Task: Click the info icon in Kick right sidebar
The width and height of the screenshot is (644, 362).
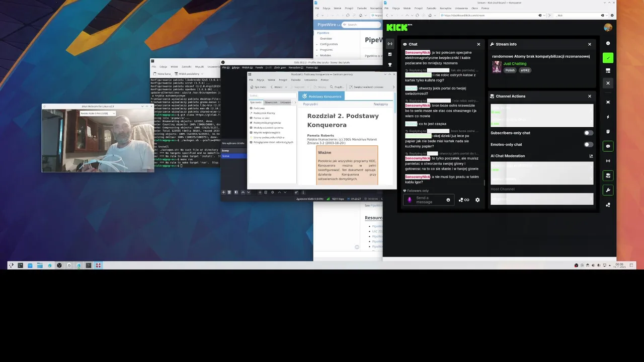Action: point(608,43)
